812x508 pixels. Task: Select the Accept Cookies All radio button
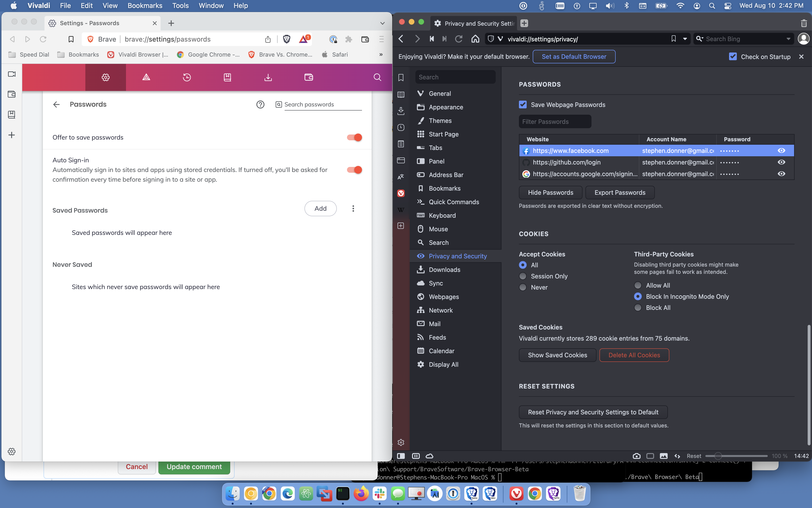point(522,265)
